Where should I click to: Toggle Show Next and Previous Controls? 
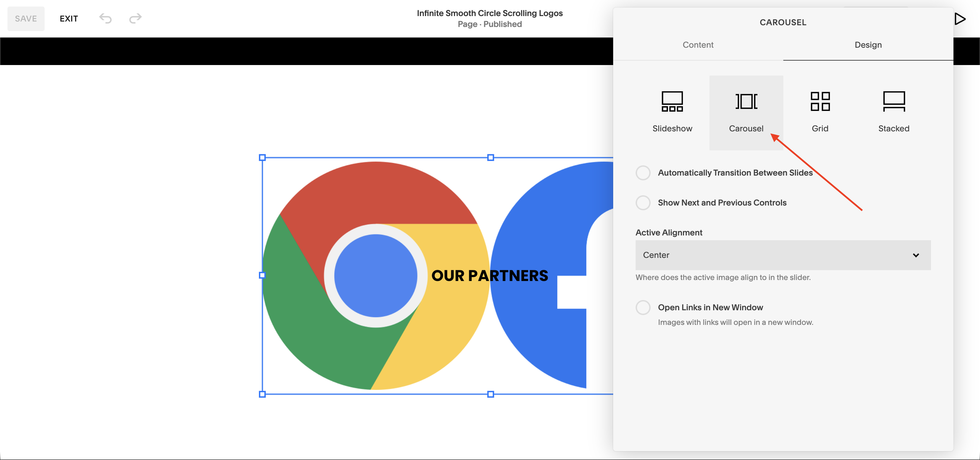point(643,203)
